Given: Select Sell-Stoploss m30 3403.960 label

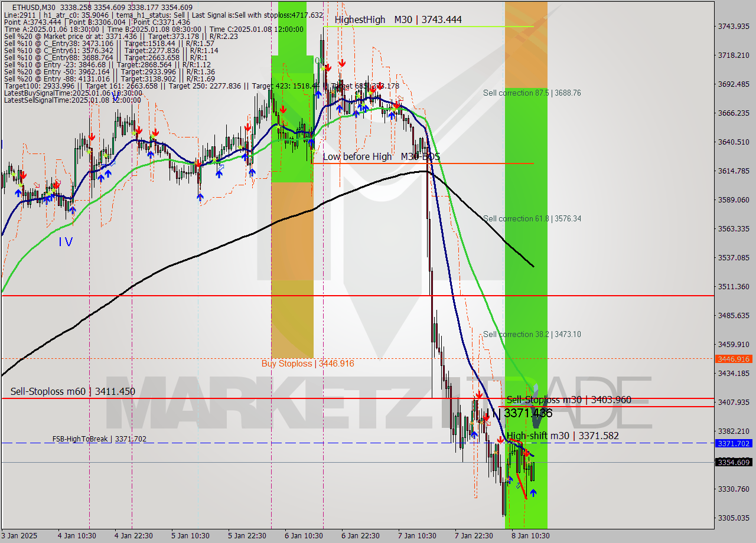Looking at the screenshot, I should tap(569, 400).
